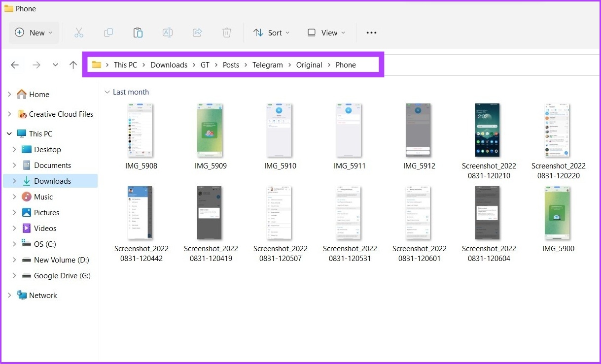Screen dimensions: 601x364
Task: Expand the Desktop node chevron
Action: pos(14,149)
